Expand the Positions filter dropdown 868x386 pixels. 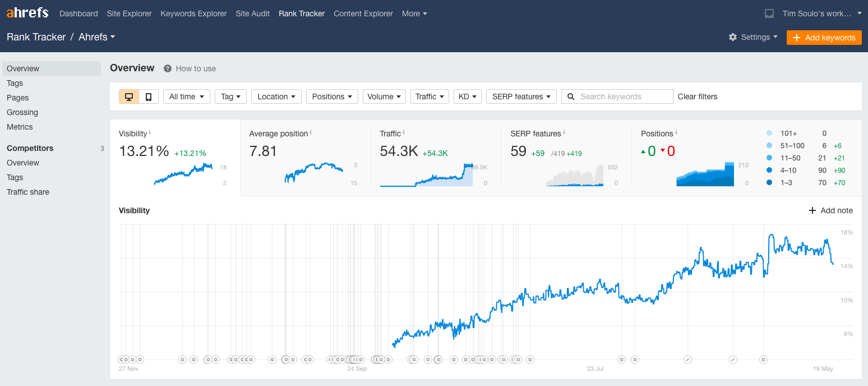(332, 96)
